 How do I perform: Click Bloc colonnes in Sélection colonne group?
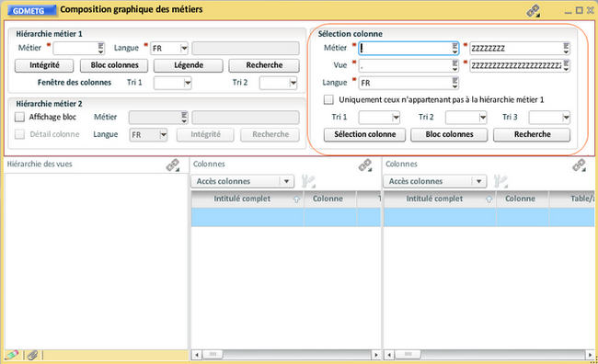449,134
